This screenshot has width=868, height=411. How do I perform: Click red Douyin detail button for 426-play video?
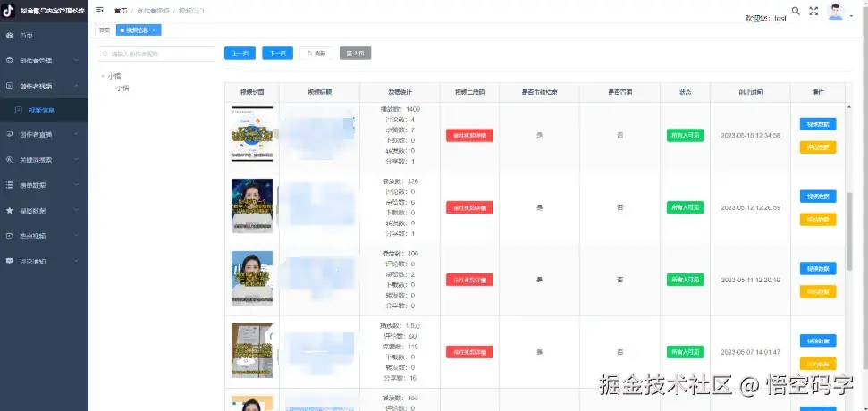click(469, 207)
